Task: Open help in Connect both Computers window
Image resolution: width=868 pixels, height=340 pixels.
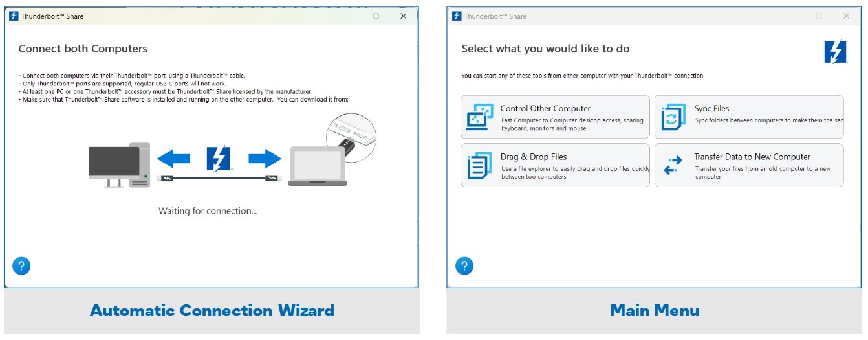Action: pos(21,266)
